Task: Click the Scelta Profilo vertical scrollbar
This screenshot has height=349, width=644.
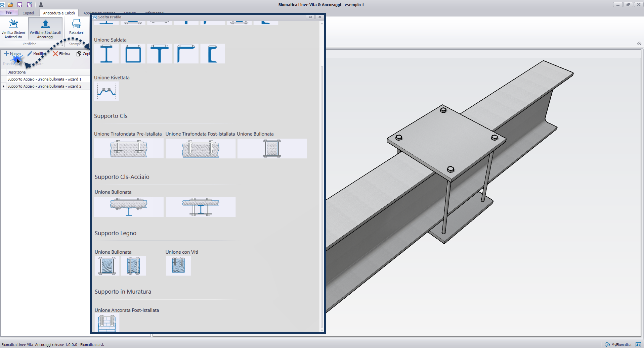Action: tap(322, 168)
